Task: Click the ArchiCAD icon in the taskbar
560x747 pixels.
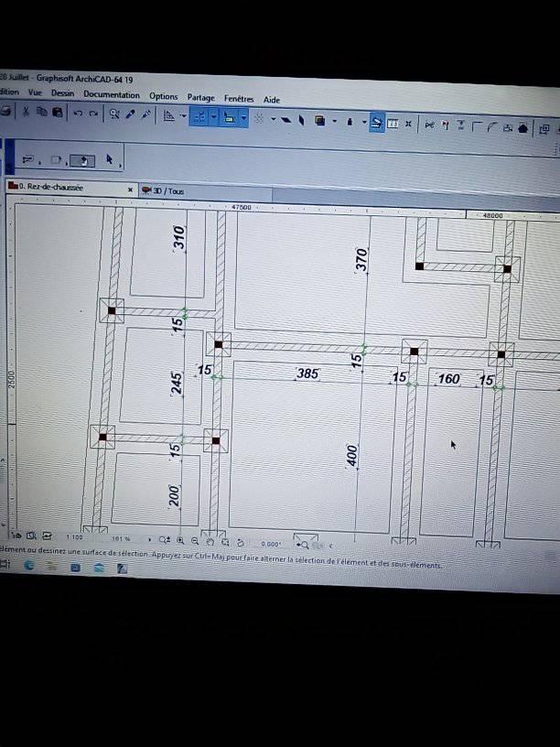Action: tap(122, 568)
